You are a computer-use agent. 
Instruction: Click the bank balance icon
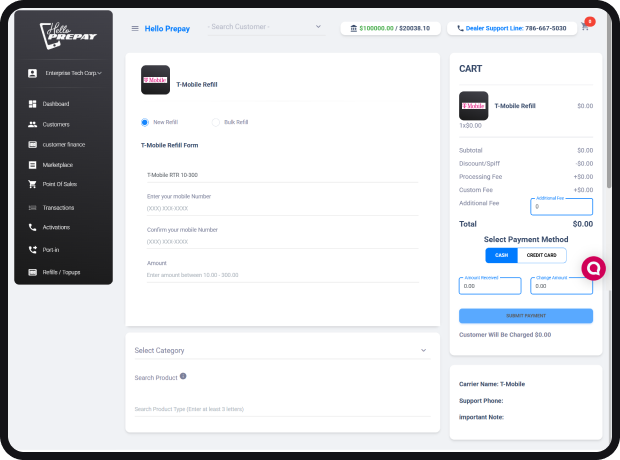(353, 28)
